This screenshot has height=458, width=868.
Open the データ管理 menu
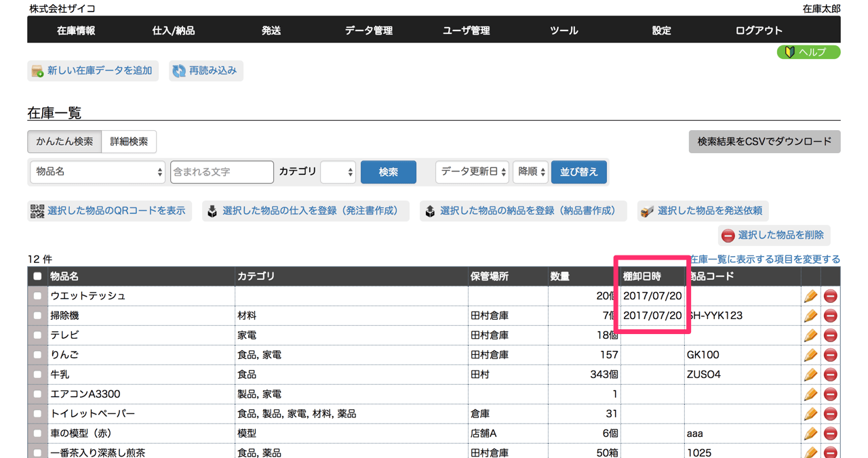click(x=369, y=30)
